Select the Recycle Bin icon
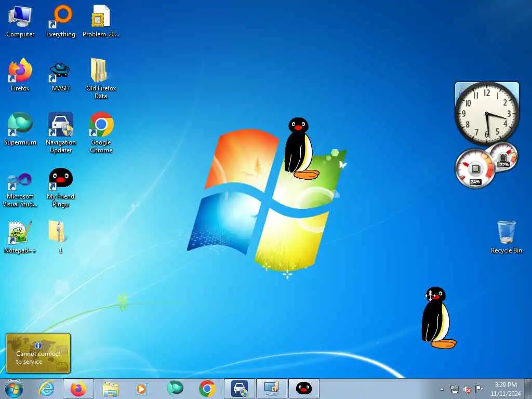The height and width of the screenshot is (399, 532). coord(506,237)
